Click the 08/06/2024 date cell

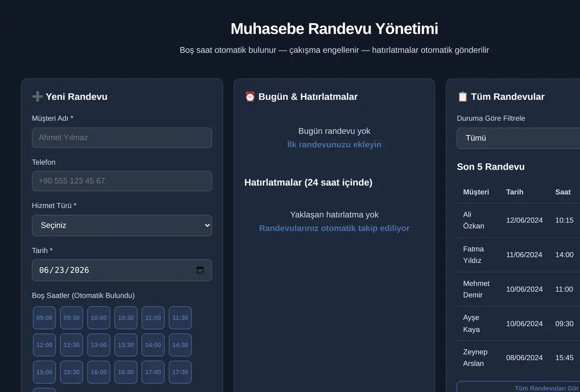pyautogui.click(x=524, y=358)
